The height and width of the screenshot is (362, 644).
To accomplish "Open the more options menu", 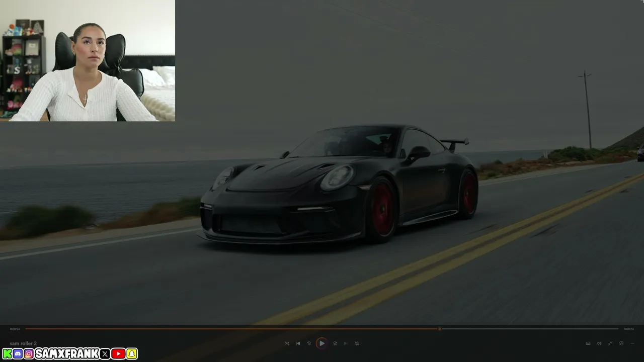I will [632, 343].
